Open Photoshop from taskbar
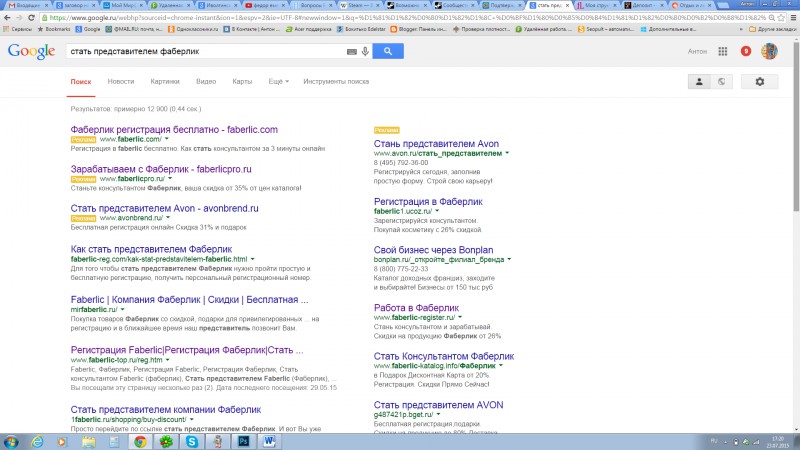The image size is (800, 450). tap(243, 442)
